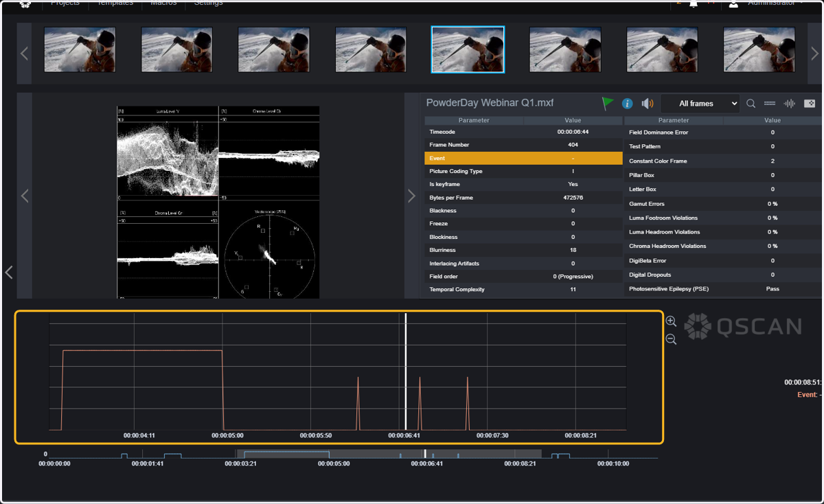The width and height of the screenshot is (824, 504).
Task: Click the arrow on the far left window edge
Action: [x=8, y=273]
